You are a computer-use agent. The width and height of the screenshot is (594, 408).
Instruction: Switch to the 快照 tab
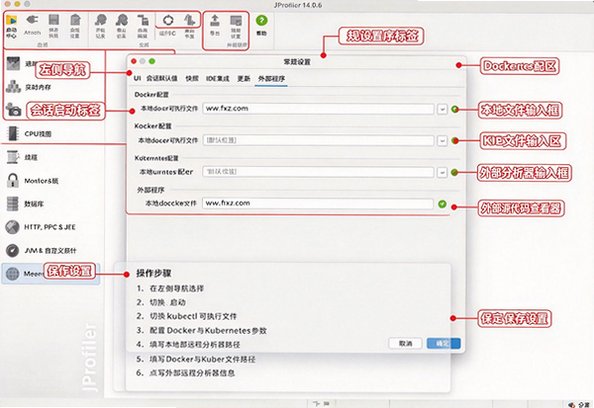[192, 78]
